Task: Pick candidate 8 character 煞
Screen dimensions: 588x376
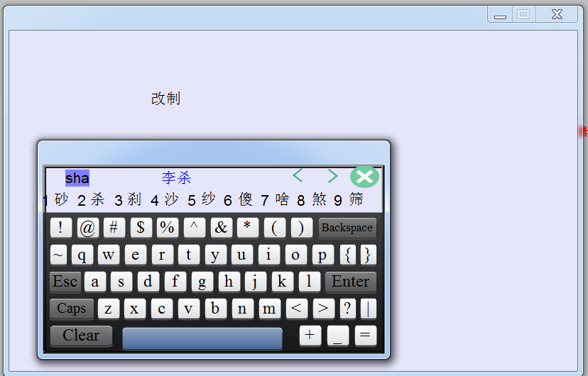Action: (319, 199)
